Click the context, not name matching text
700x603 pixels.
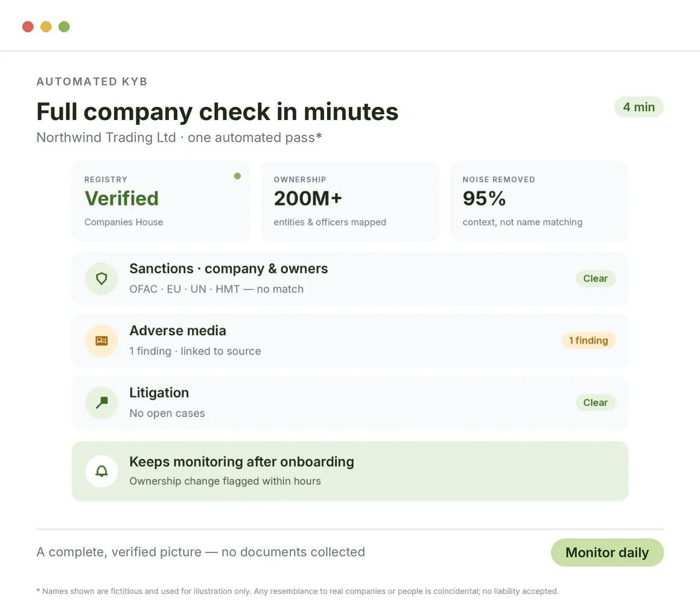click(x=523, y=222)
